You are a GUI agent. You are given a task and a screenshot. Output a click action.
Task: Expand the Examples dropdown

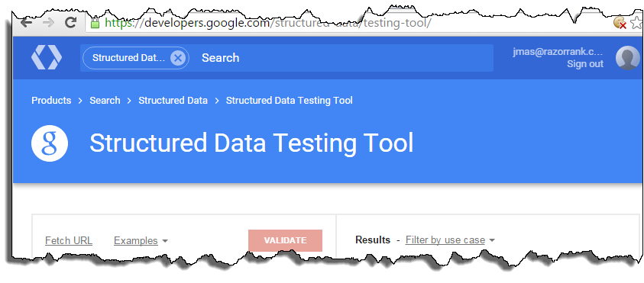coord(141,241)
